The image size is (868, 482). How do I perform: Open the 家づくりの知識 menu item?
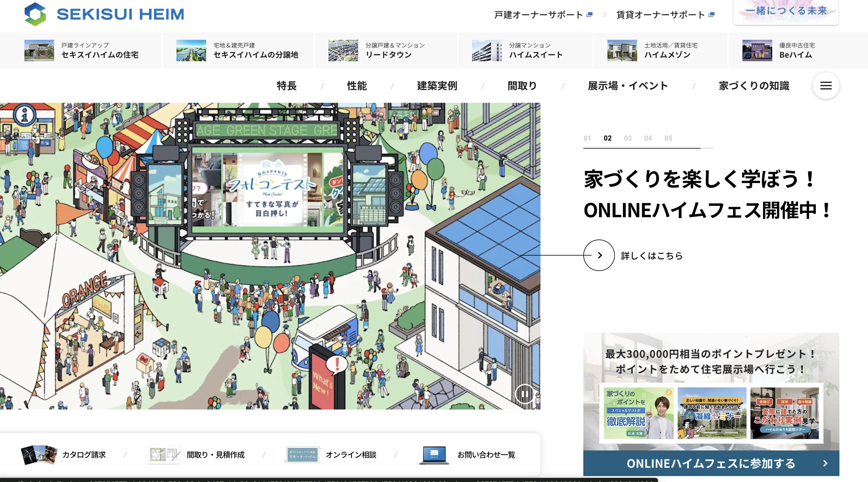point(754,86)
